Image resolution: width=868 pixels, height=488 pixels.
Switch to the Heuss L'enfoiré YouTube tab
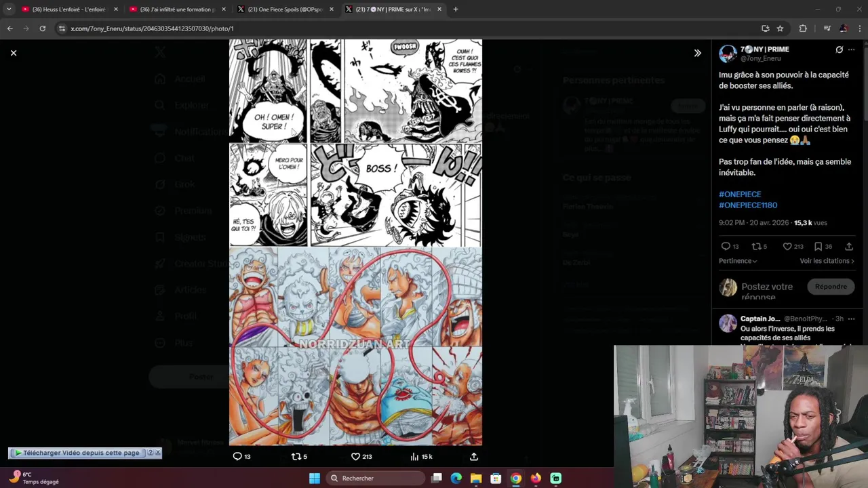[70, 9]
